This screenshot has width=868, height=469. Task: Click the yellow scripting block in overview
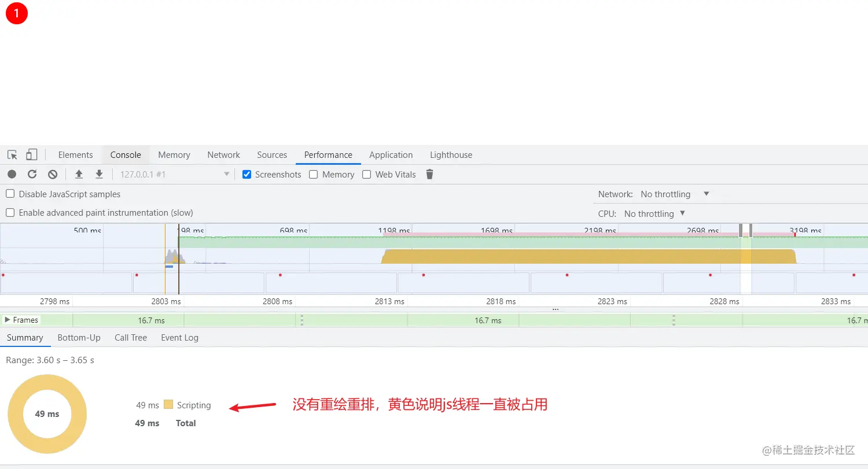589,256
